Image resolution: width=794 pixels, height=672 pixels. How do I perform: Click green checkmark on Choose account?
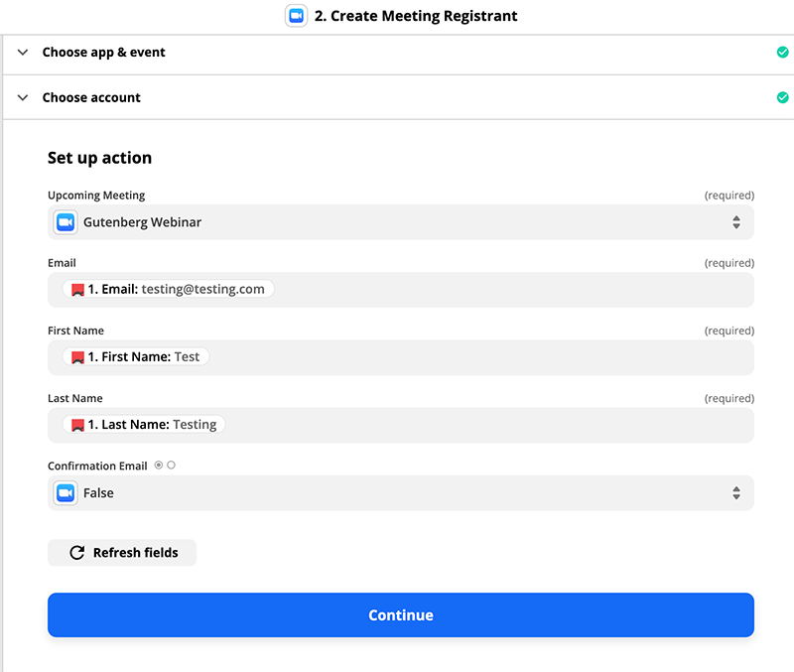point(783,97)
